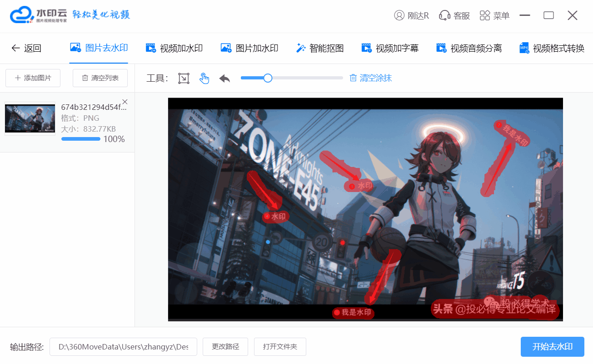Click 清空列表 button

[100, 78]
